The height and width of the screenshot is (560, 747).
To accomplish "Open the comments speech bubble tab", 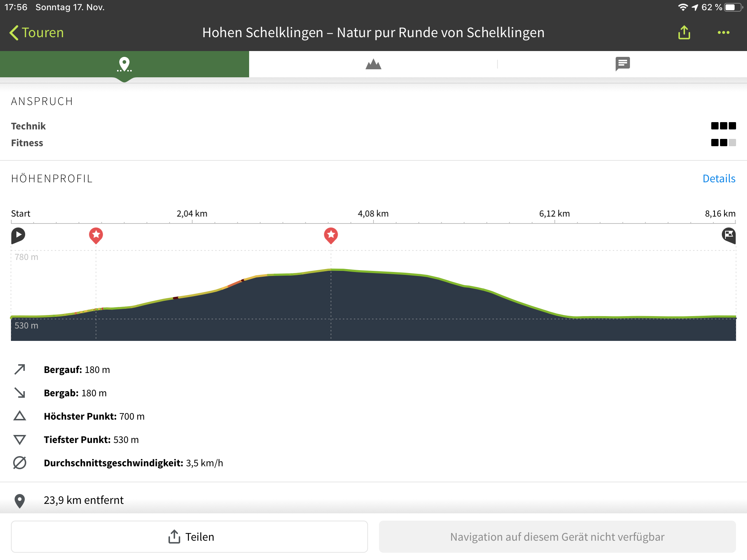I will pyautogui.click(x=622, y=64).
